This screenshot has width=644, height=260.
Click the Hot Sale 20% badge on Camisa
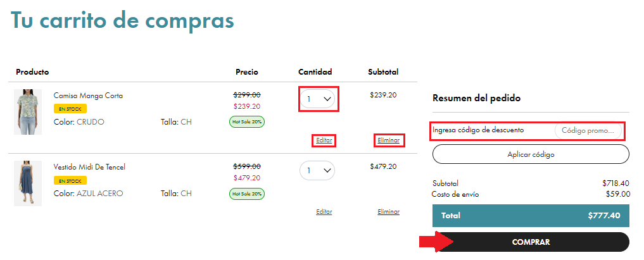[247, 121]
